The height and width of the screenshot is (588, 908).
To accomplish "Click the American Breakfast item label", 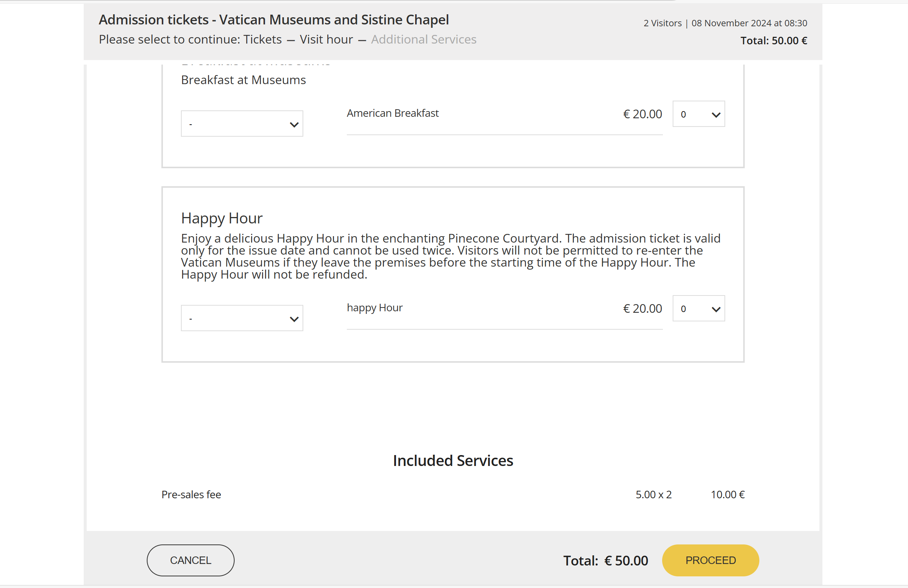I will click(x=393, y=113).
